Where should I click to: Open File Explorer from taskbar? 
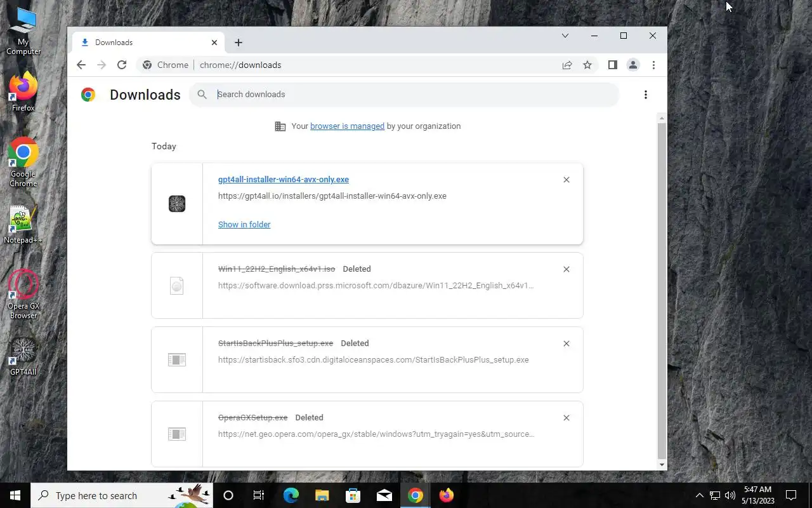tap(322, 495)
